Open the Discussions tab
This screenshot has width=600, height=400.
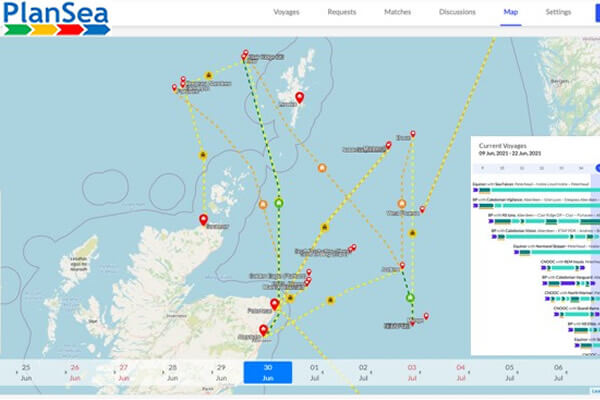[457, 12]
